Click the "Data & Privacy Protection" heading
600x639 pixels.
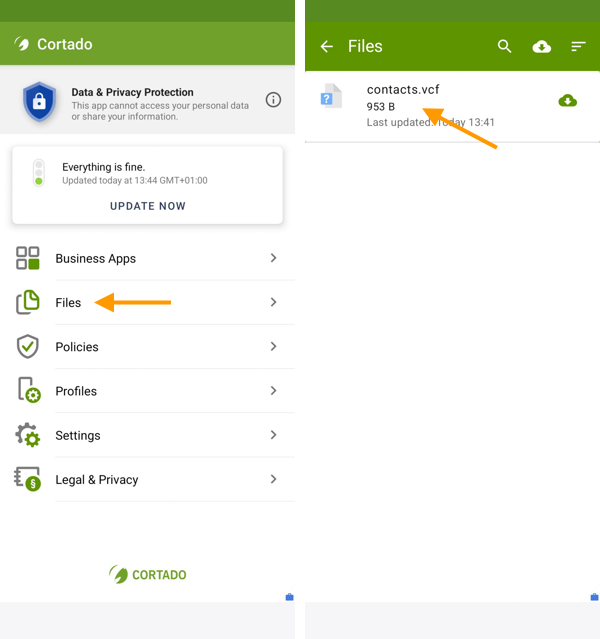[132, 92]
